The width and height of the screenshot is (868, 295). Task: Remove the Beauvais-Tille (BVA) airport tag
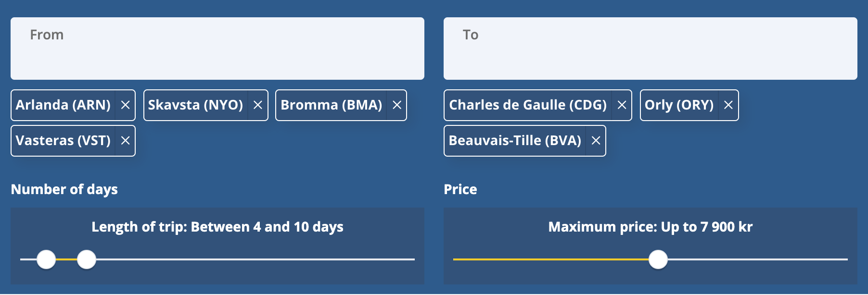coord(596,141)
